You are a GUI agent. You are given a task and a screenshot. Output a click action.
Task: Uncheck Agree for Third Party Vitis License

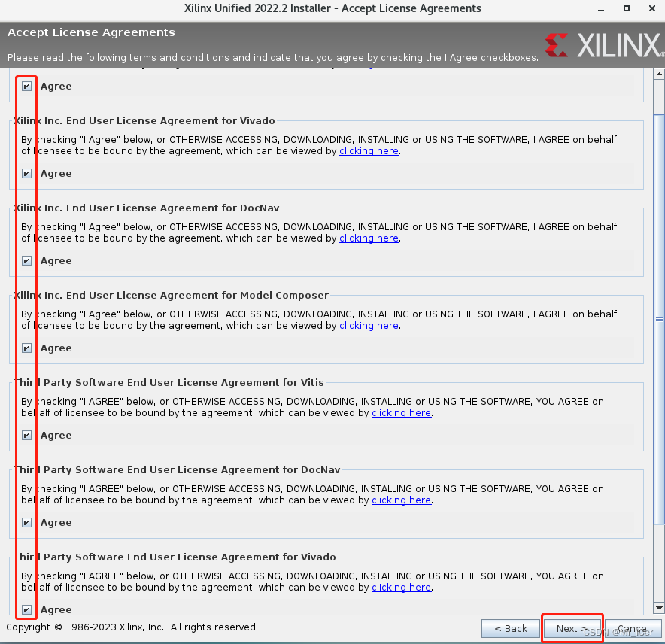click(x=26, y=436)
